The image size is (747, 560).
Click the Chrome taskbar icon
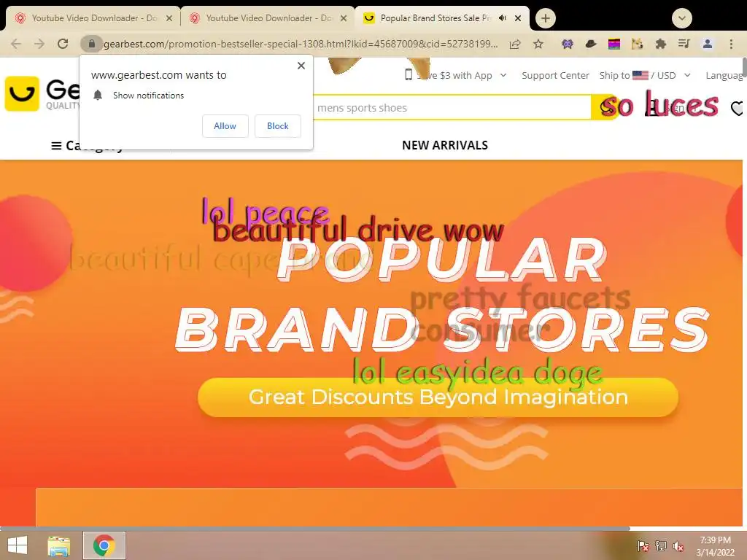[x=104, y=545]
